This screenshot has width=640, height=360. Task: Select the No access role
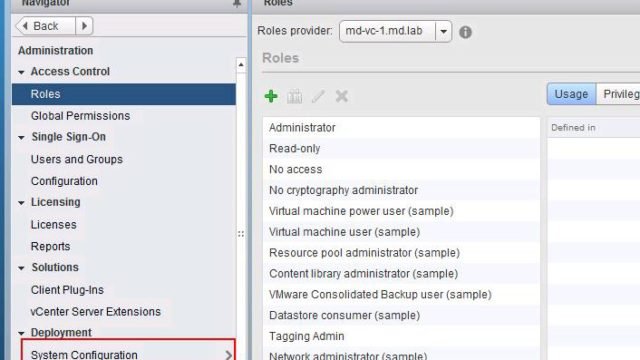pos(401,169)
